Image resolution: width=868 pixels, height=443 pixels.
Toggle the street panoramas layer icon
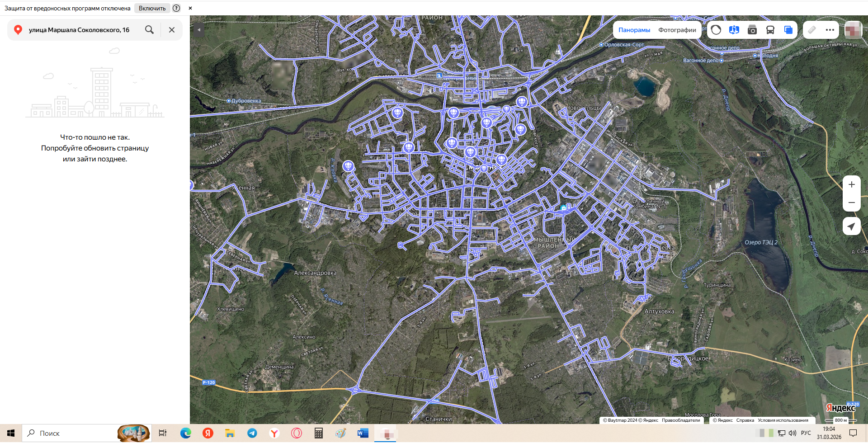pos(734,30)
